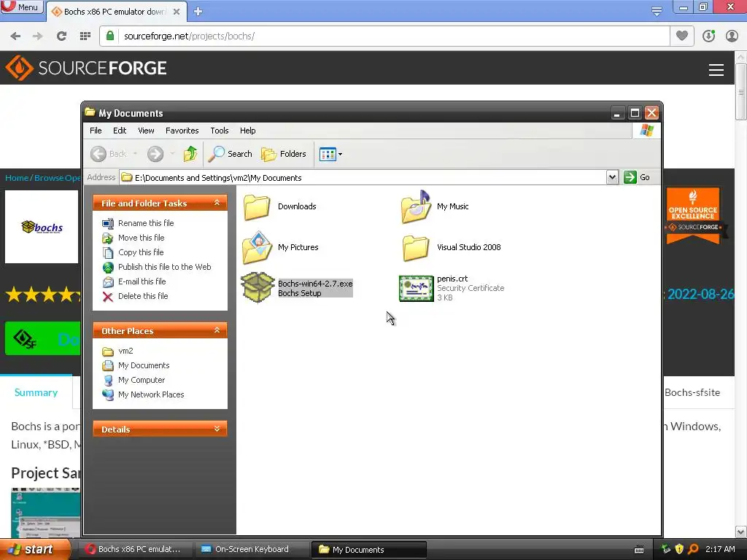The image size is (747, 560).
Task: Reload the SourceForge page
Action: click(61, 36)
